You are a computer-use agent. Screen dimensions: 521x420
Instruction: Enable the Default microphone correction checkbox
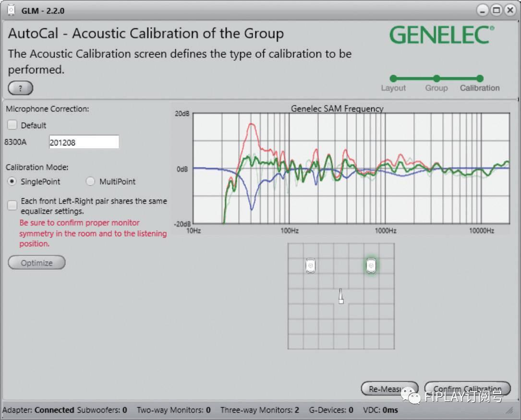click(12, 125)
